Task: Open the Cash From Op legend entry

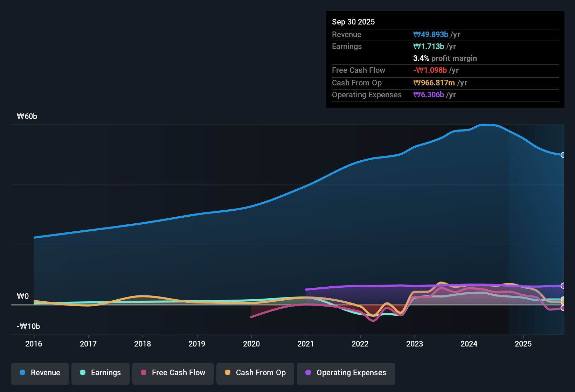Action: [x=255, y=373]
